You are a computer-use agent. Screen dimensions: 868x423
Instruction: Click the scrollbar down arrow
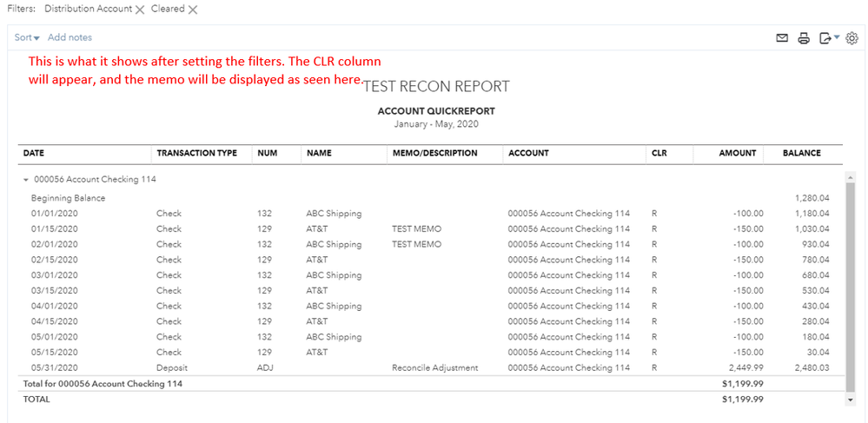coord(851,400)
